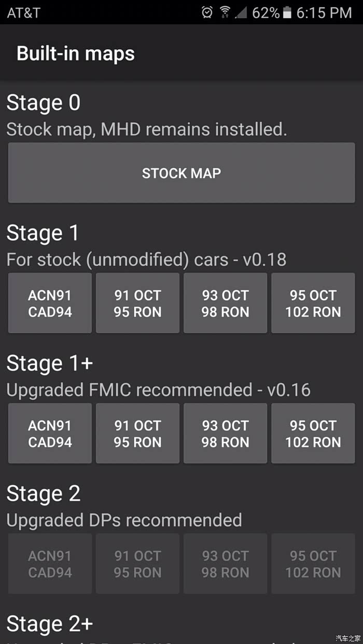Tap the STOCK MAP button

[181, 173]
